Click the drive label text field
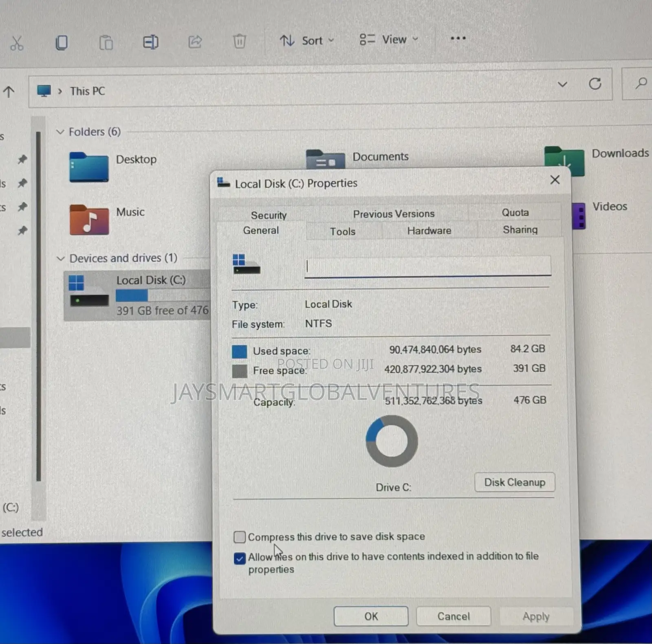The image size is (652, 644). click(x=428, y=266)
